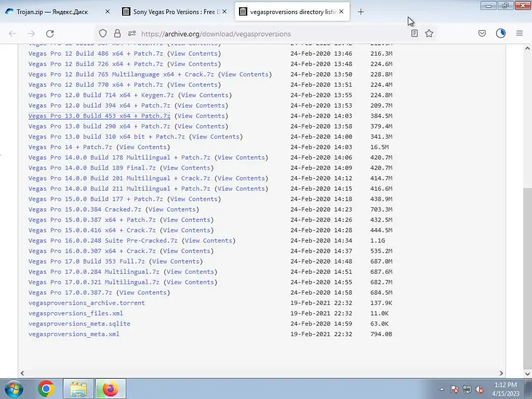This screenshot has width=532, height=399.
Task: Select the vegasproversions directory listing tab
Action: pos(293,12)
